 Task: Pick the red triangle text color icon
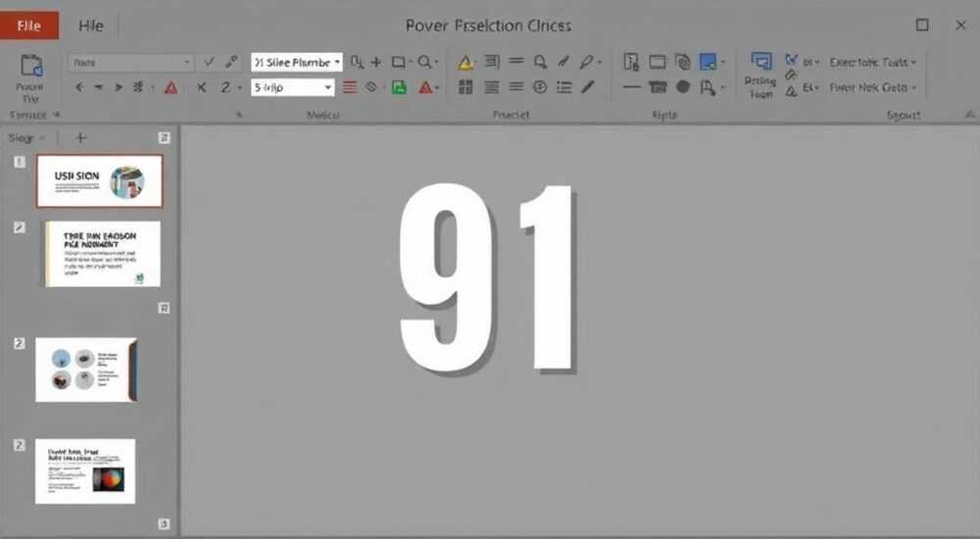[x=171, y=87]
